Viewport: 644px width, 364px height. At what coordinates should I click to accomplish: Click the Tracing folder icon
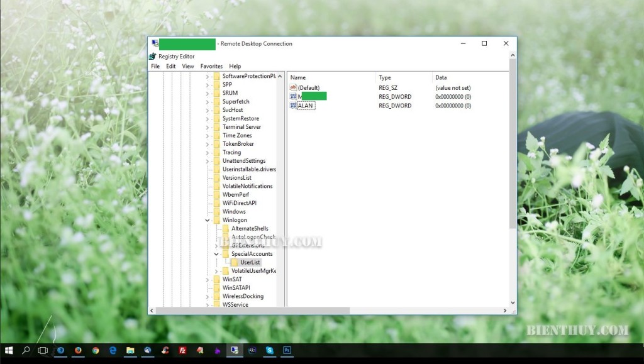[216, 152]
